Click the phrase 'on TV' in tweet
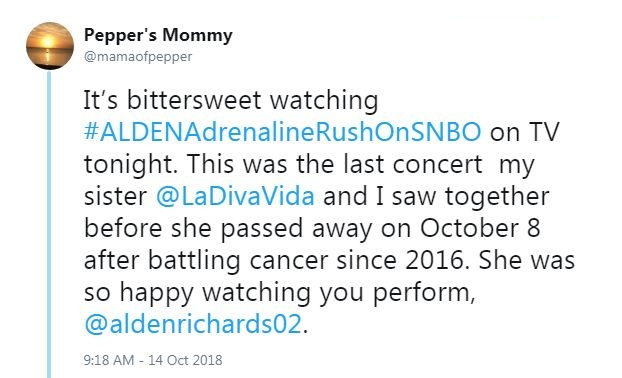Image resolution: width=622 pixels, height=378 pixels. coord(524,132)
